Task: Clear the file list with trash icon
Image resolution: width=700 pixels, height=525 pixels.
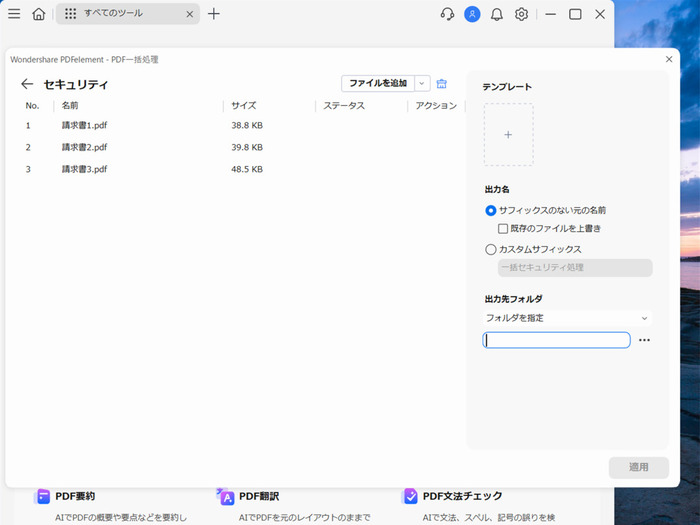Action: (x=442, y=83)
